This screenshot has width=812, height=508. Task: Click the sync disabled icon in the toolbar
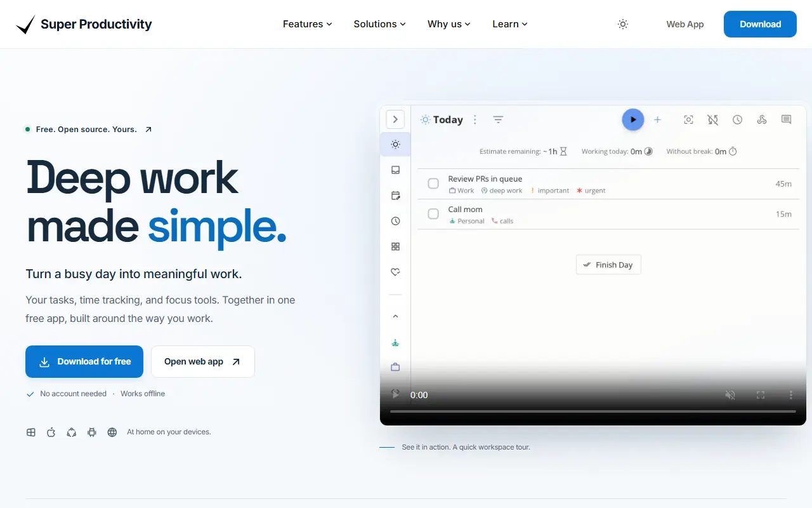713,119
